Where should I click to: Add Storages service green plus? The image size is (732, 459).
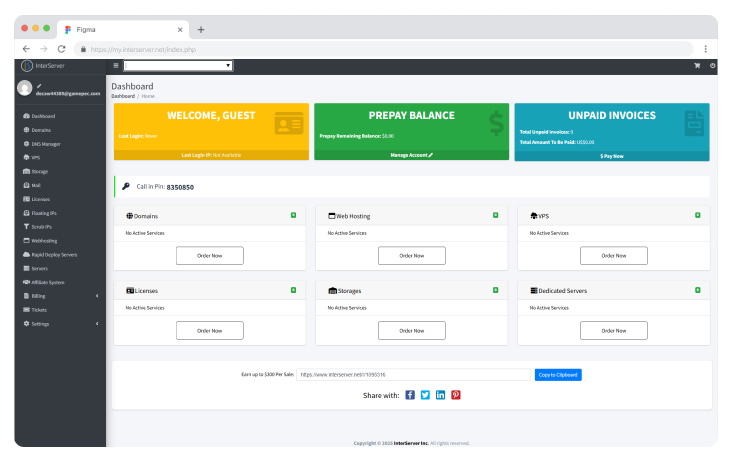click(x=496, y=290)
